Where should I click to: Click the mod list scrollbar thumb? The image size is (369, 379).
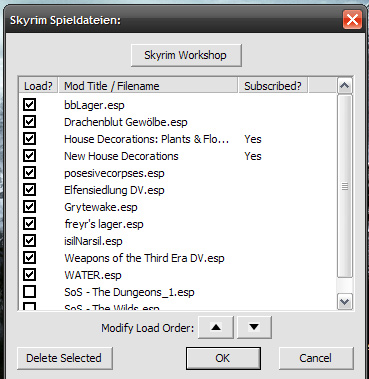tap(345, 186)
